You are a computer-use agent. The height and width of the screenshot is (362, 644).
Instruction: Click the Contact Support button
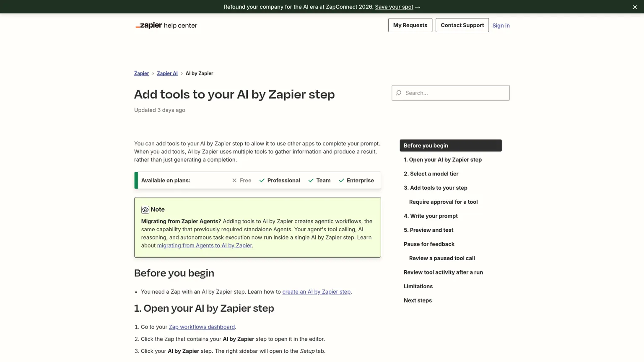462,25
